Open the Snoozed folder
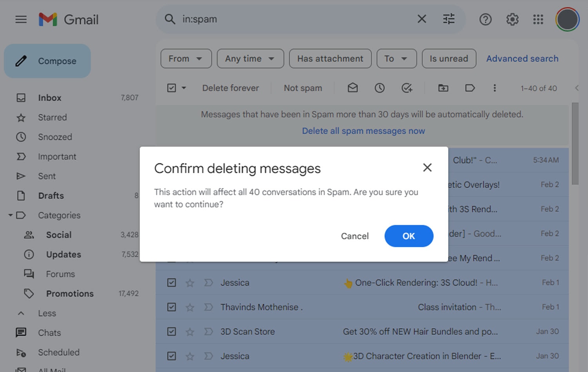Image resolution: width=588 pixels, height=372 pixels. pos(55,137)
